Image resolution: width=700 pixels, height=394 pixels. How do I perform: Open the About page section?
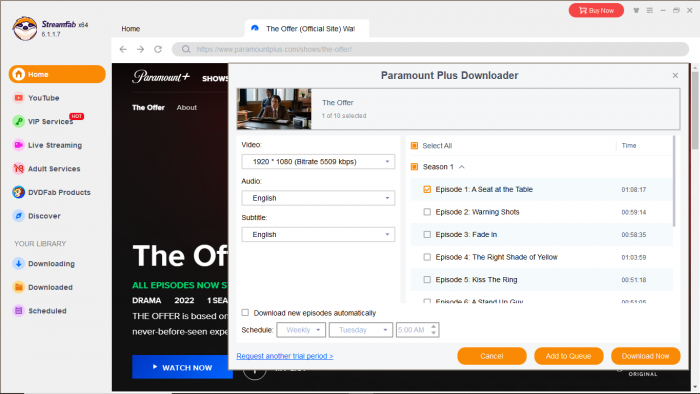tap(187, 108)
